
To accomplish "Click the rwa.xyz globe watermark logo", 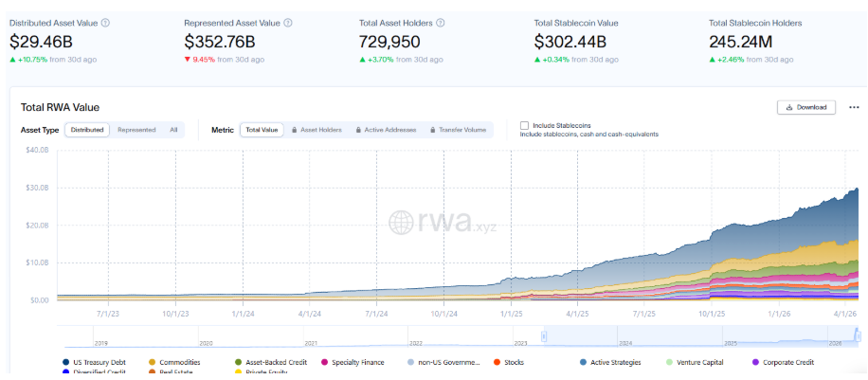I will [401, 222].
